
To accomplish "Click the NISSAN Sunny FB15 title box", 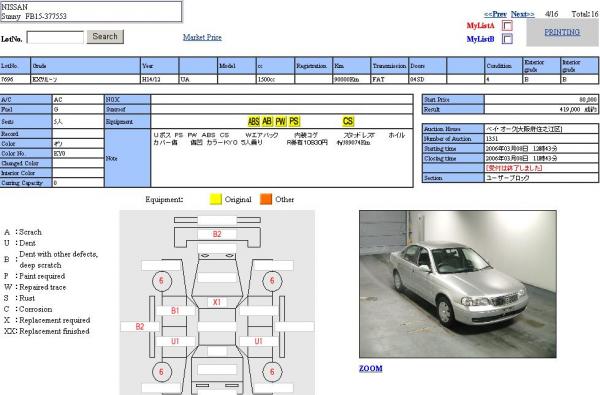I will pos(91,11).
